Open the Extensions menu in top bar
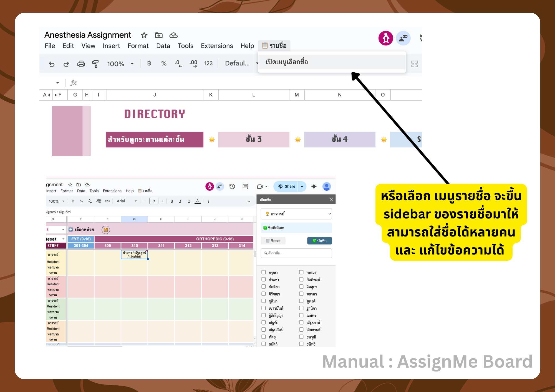This screenshot has height=392, width=555. [217, 46]
